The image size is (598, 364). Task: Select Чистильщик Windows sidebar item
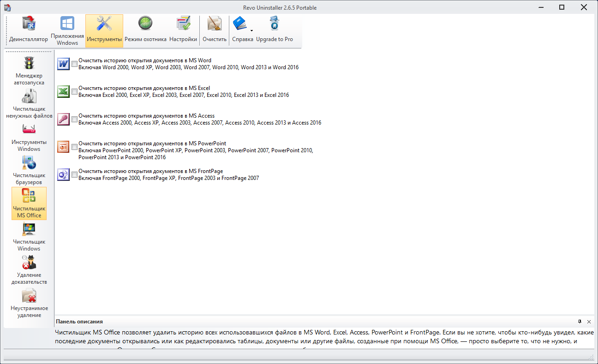click(29, 237)
